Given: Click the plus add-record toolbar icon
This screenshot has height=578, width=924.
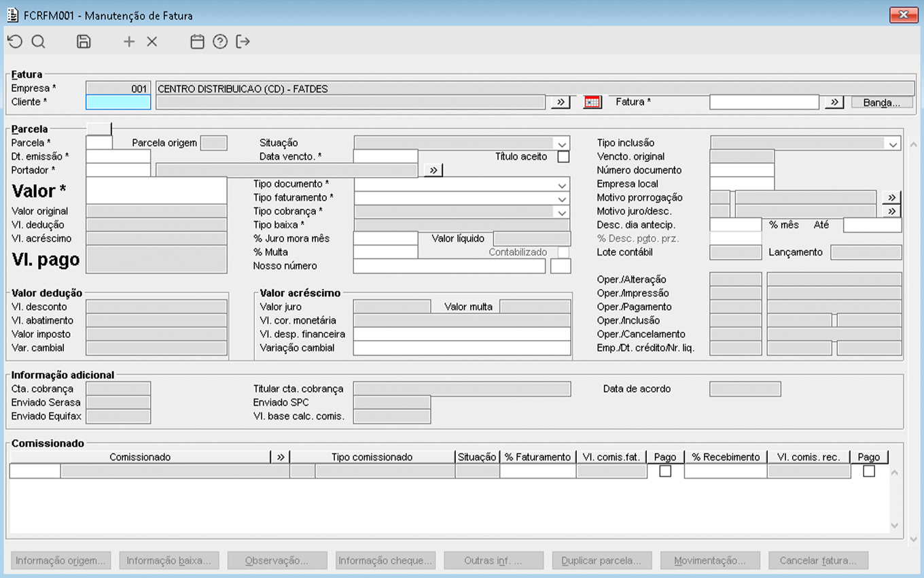Looking at the screenshot, I should tap(129, 41).
